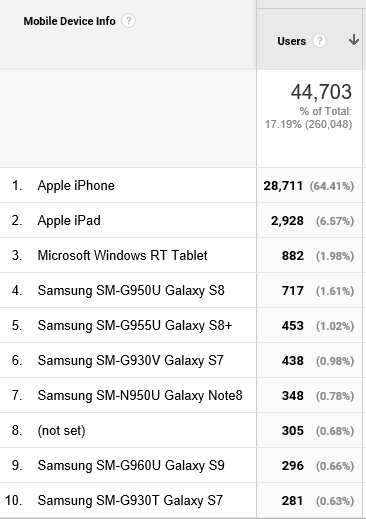The image size is (366, 519).
Task: Select Samsung SM-G930T Galaxy S7 row
Action: click(130, 501)
